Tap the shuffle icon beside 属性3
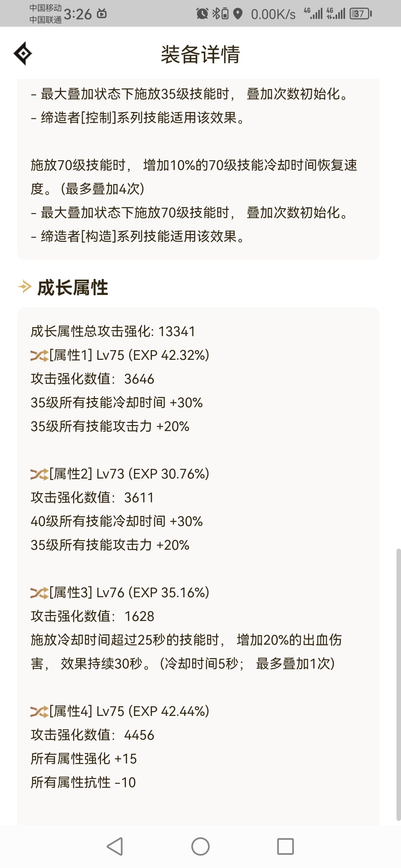 (x=39, y=593)
